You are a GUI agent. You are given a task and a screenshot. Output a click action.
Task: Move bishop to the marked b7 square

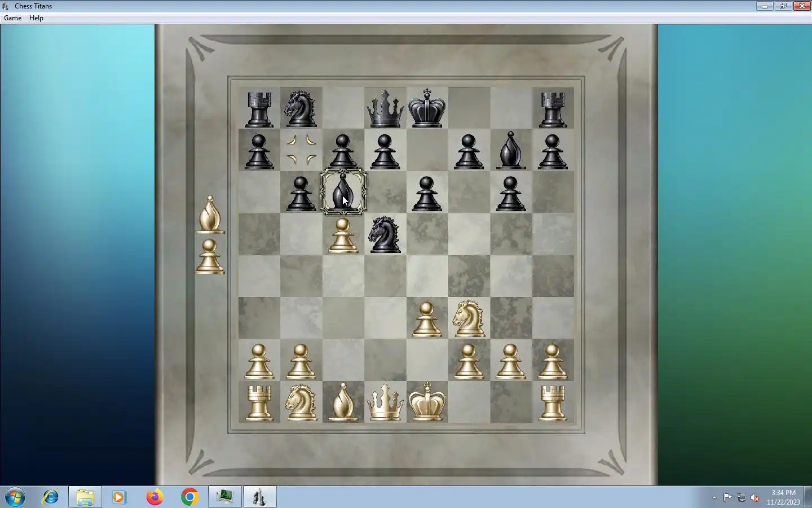tap(301, 150)
